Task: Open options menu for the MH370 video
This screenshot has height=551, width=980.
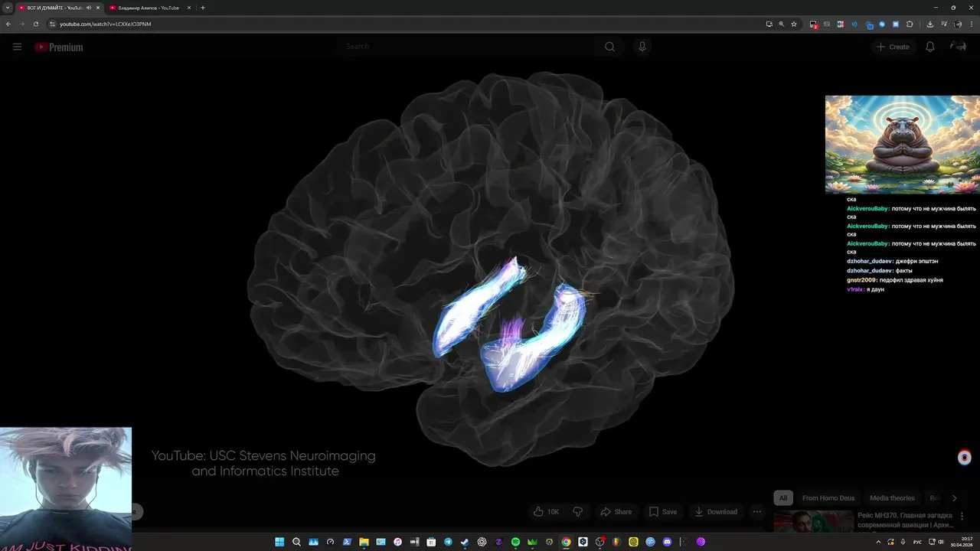Action: (962, 517)
